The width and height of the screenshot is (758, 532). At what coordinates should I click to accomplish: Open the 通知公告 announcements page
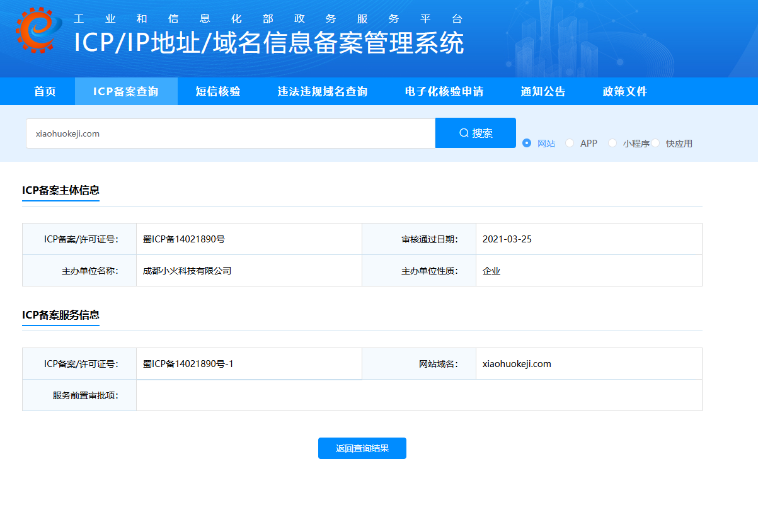coord(543,91)
